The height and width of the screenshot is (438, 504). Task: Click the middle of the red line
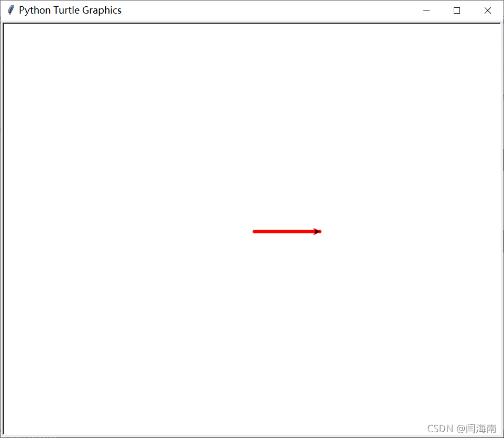[287, 232]
